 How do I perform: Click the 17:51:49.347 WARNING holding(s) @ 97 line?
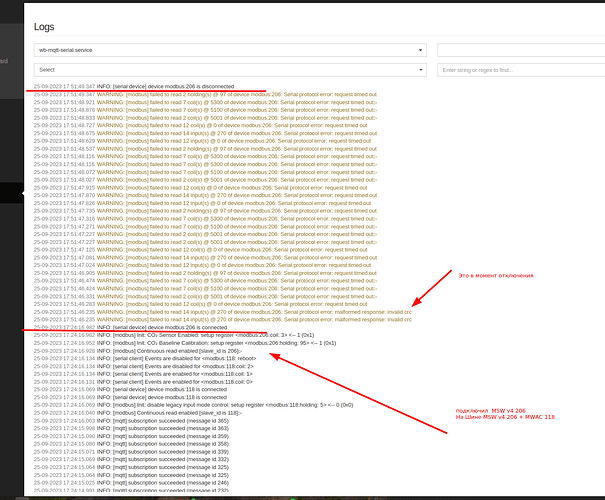pyautogui.click(x=205, y=95)
